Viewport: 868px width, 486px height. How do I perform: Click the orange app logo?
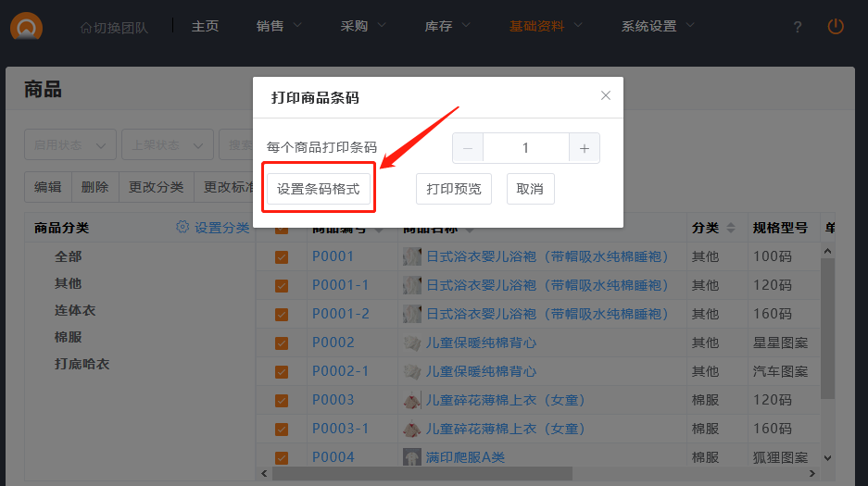(27, 27)
